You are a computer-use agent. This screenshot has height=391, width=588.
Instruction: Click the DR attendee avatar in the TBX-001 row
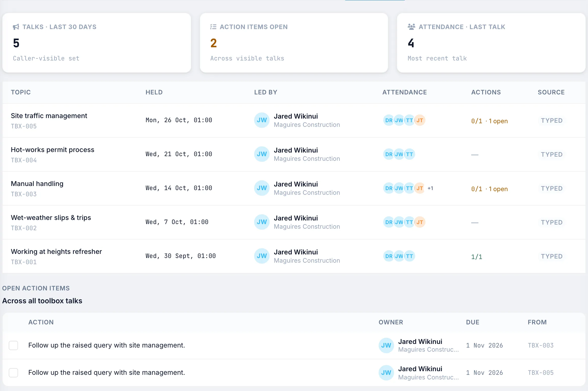[x=389, y=256]
